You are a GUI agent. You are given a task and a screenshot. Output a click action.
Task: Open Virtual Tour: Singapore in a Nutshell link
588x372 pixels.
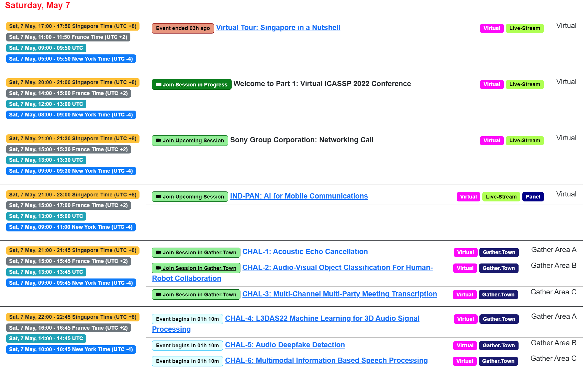[278, 28]
